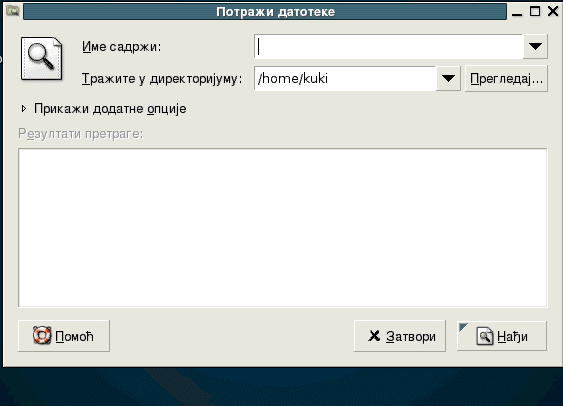Click the Потражи датотеке title bar

click(x=265, y=12)
